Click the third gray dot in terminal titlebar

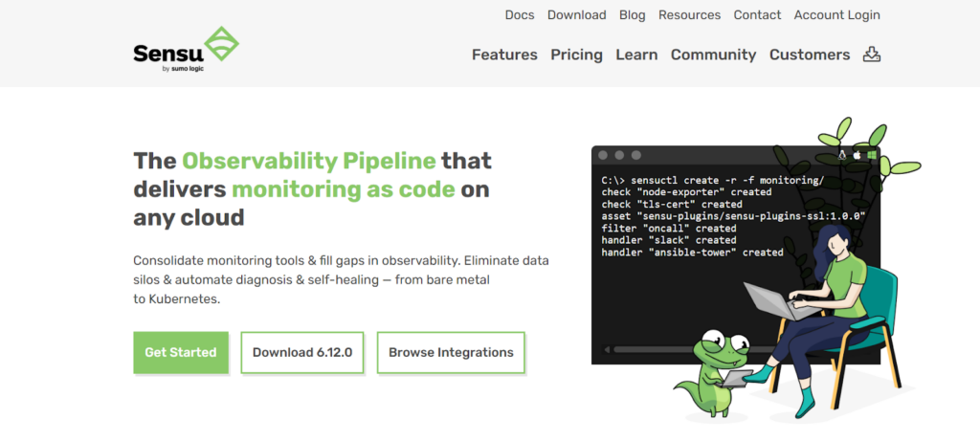tap(635, 155)
